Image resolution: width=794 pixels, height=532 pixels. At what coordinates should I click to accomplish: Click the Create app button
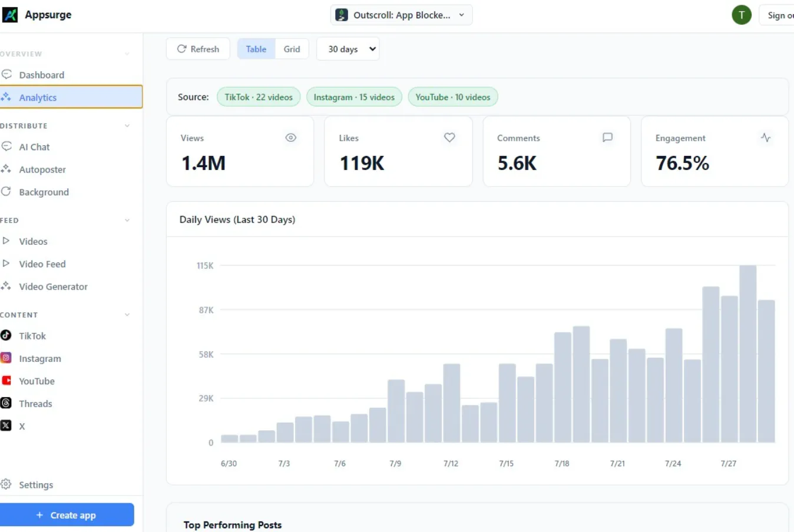pos(67,515)
